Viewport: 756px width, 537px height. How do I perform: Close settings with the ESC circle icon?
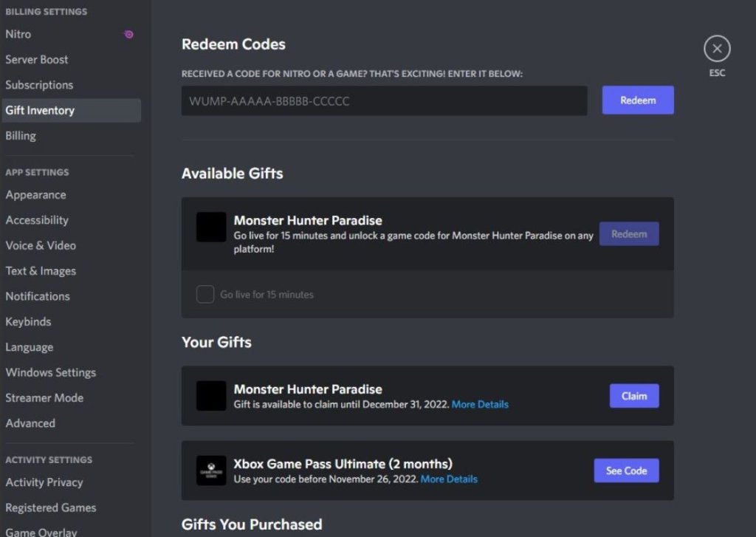716,49
